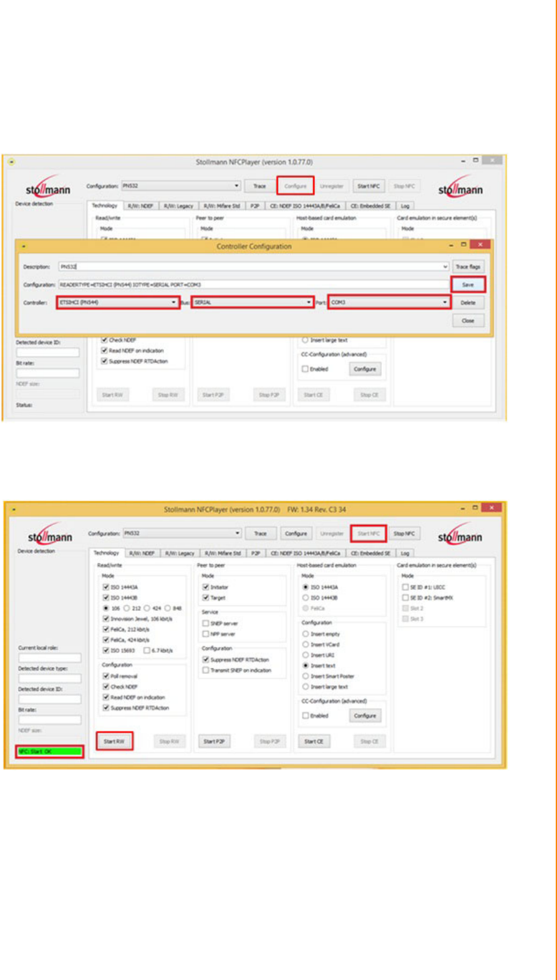Open CE: Embedded SE tab in FW 1.34 window
Viewport: 557px width, 980px height.
pyautogui.click(x=371, y=553)
